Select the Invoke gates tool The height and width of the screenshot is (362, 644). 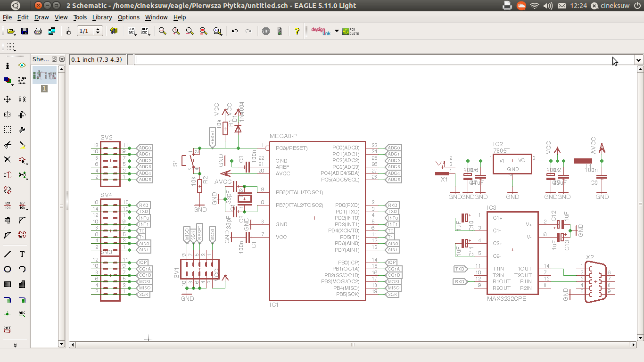(x=22, y=235)
